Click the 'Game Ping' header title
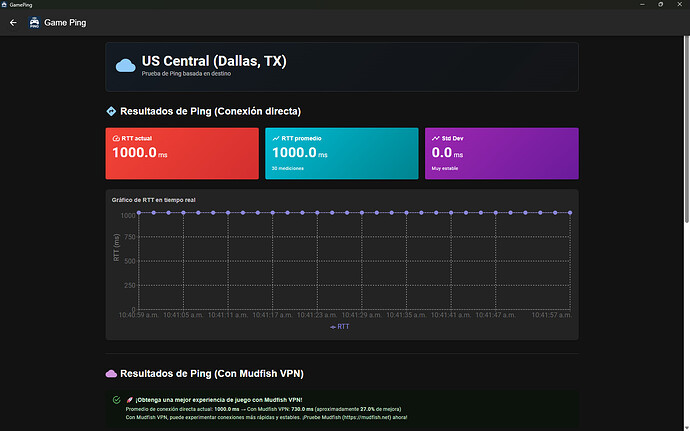The height and width of the screenshot is (431, 690). click(65, 22)
